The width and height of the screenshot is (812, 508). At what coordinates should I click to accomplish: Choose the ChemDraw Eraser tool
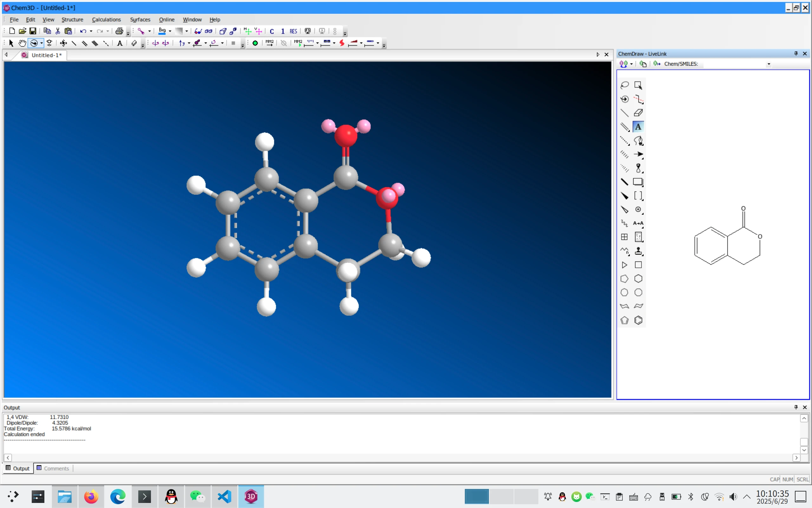point(638,113)
